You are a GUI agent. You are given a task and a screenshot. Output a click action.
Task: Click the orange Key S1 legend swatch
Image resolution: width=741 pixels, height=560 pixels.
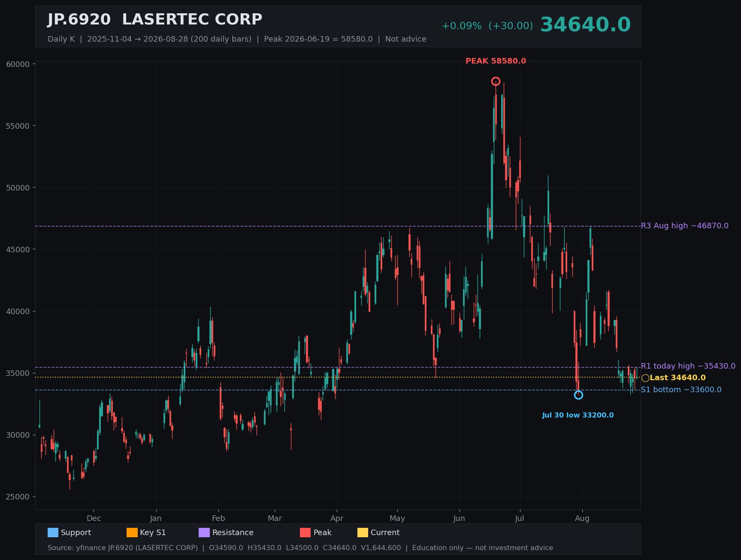point(132,533)
